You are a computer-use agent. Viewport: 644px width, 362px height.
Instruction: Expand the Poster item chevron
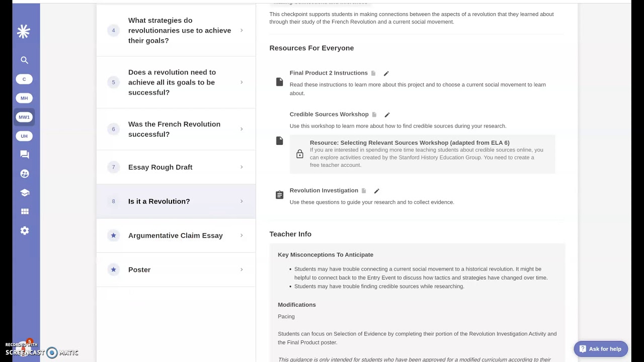(x=242, y=269)
